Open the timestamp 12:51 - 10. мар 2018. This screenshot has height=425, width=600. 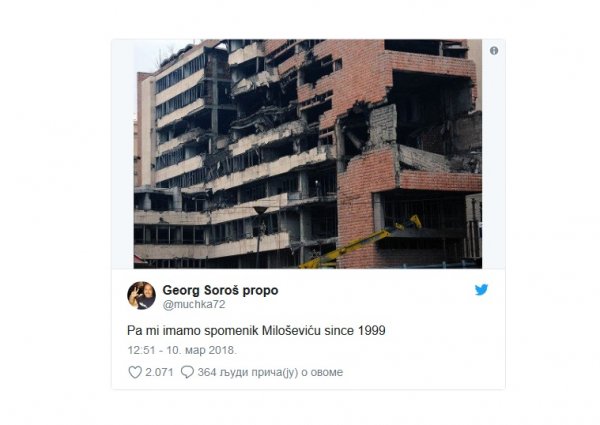182,350
